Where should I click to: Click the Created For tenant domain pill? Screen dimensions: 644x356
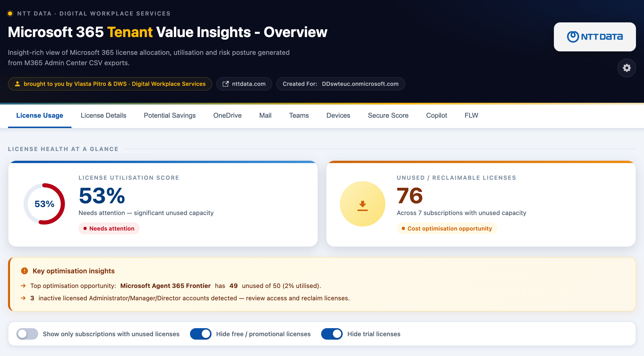(x=341, y=84)
